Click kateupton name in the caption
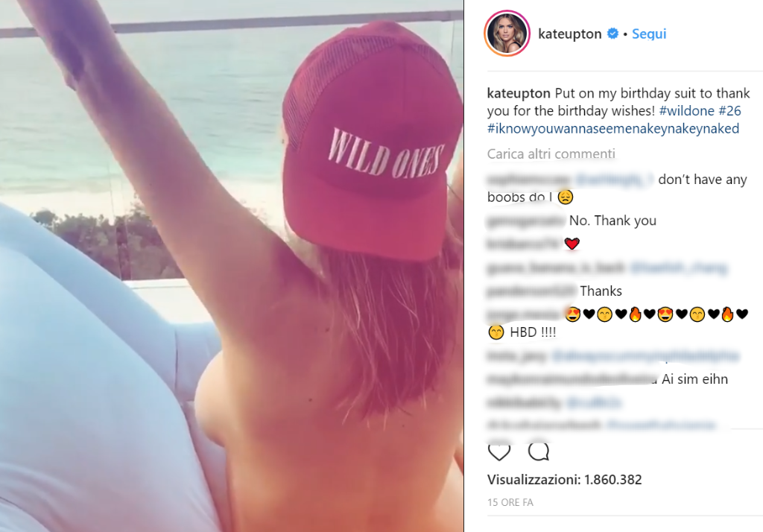 point(519,93)
